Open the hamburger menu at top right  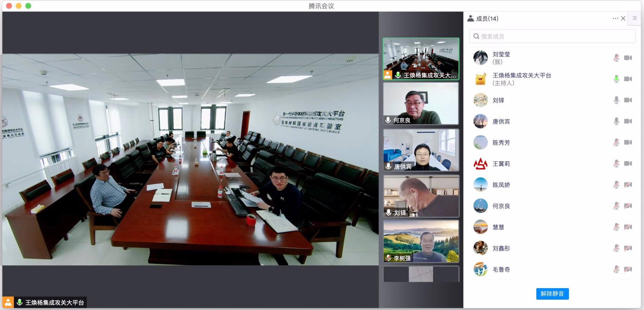tap(635, 18)
